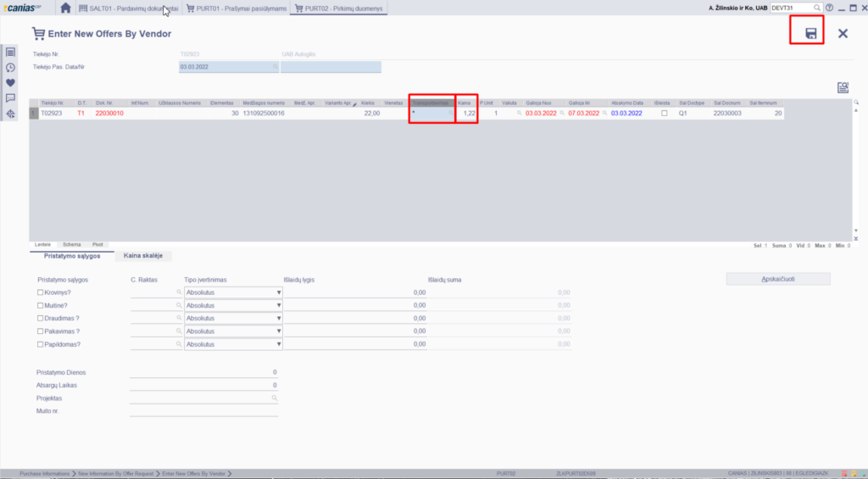Open favorites heart icon in sidebar
868x479 pixels.
pos(10,83)
